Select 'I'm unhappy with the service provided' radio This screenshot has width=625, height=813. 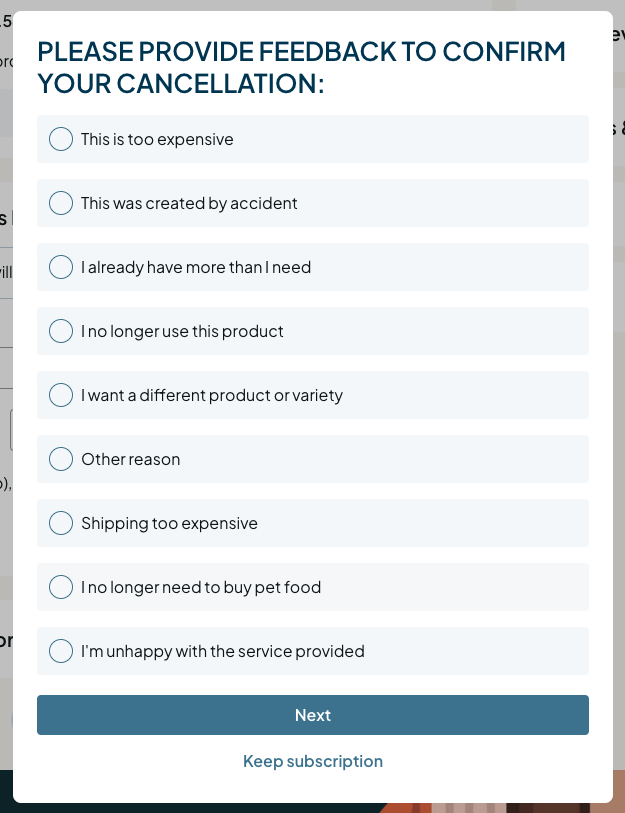pyautogui.click(x=61, y=651)
